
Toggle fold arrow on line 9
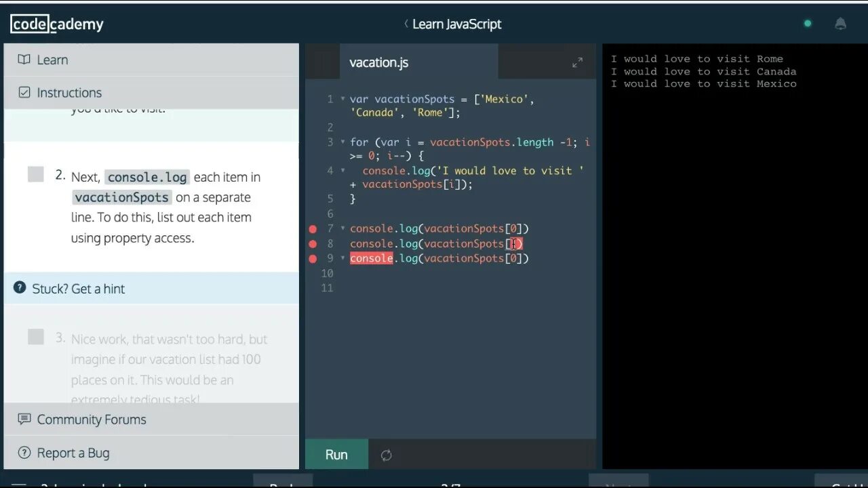pyautogui.click(x=342, y=258)
